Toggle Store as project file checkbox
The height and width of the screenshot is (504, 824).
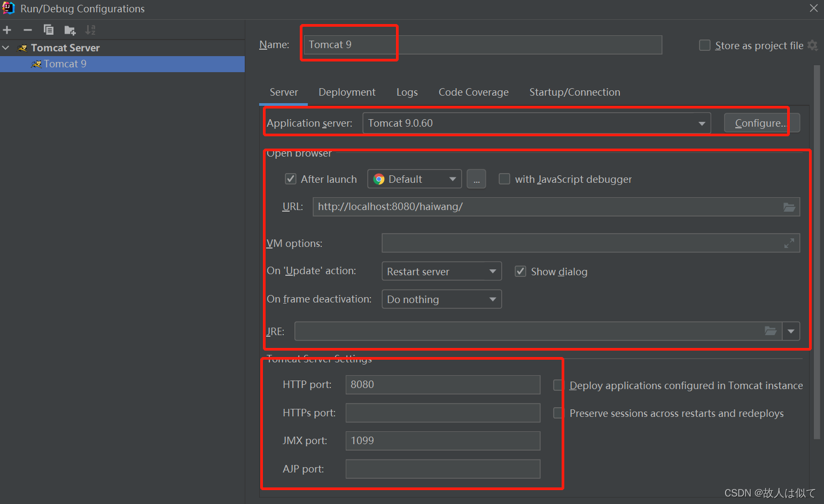(705, 45)
